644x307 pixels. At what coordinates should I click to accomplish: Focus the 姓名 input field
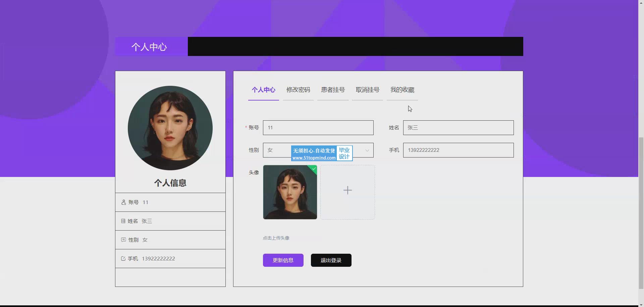pyautogui.click(x=458, y=128)
